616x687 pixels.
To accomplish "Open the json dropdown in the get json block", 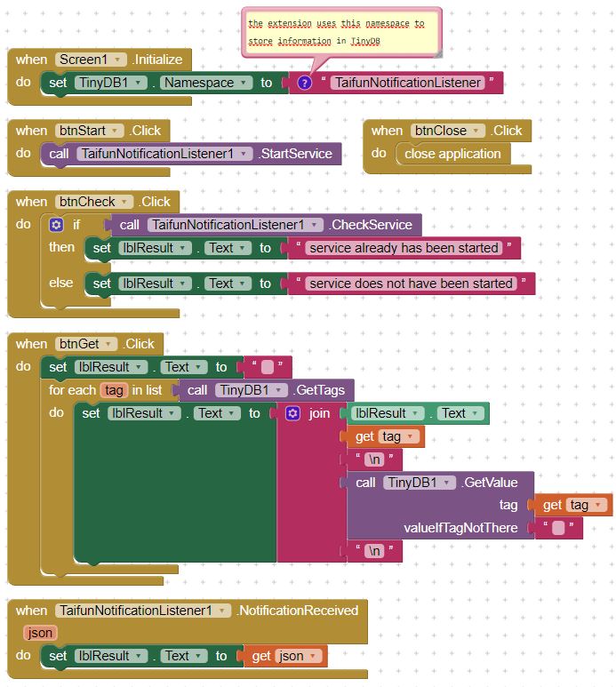I will coord(311,656).
